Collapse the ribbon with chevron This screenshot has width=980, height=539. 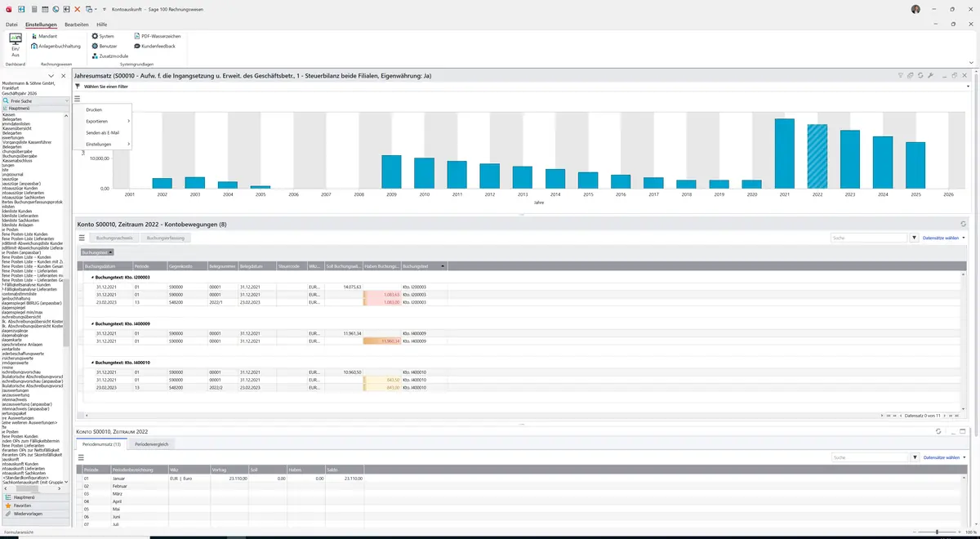click(971, 63)
